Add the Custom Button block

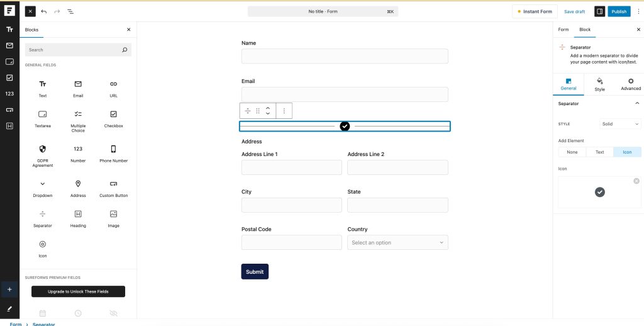(113, 188)
